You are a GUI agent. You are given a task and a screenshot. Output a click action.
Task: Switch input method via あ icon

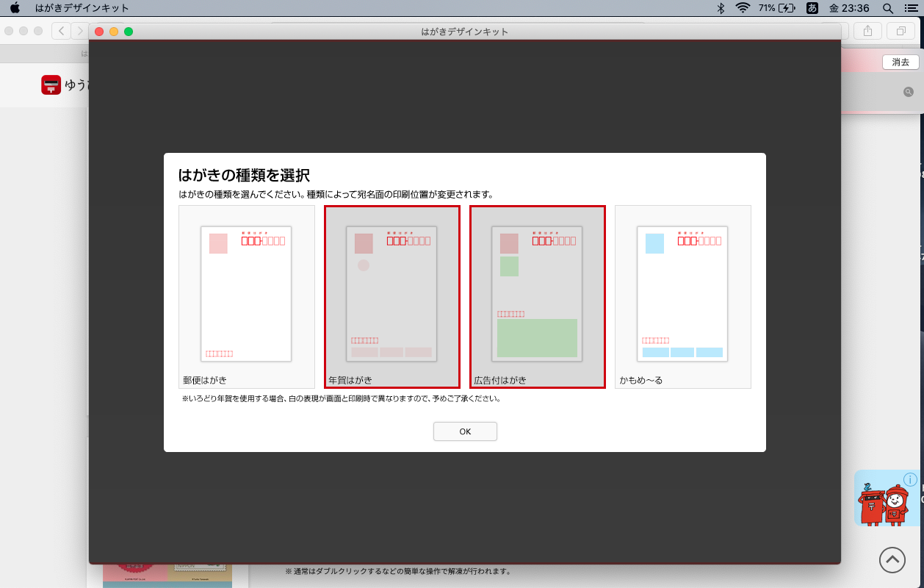tap(812, 8)
